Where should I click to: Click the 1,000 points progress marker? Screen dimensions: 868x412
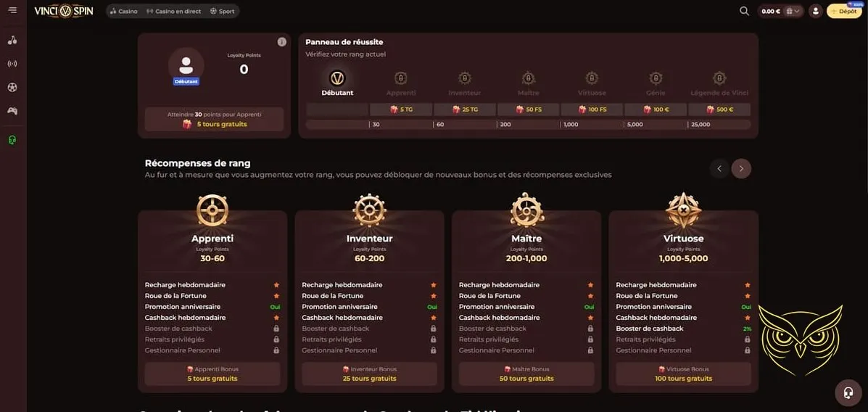571,125
